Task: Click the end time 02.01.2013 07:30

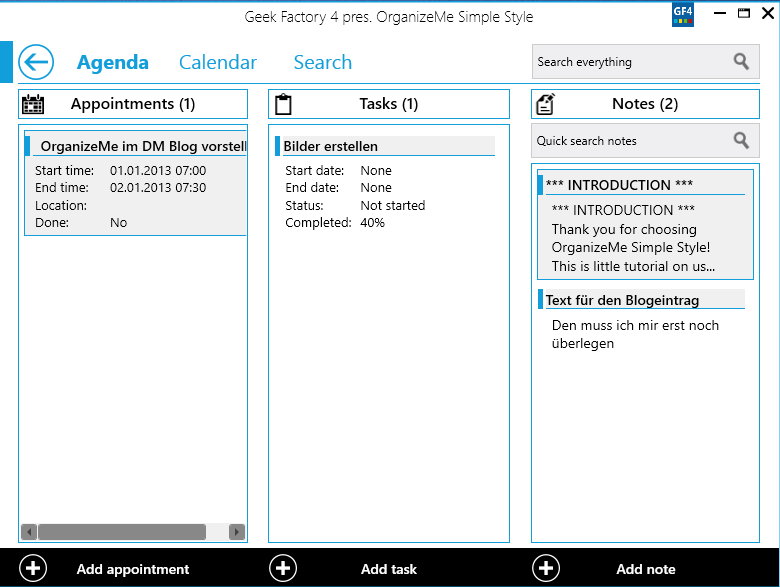Action: pyautogui.click(x=158, y=188)
